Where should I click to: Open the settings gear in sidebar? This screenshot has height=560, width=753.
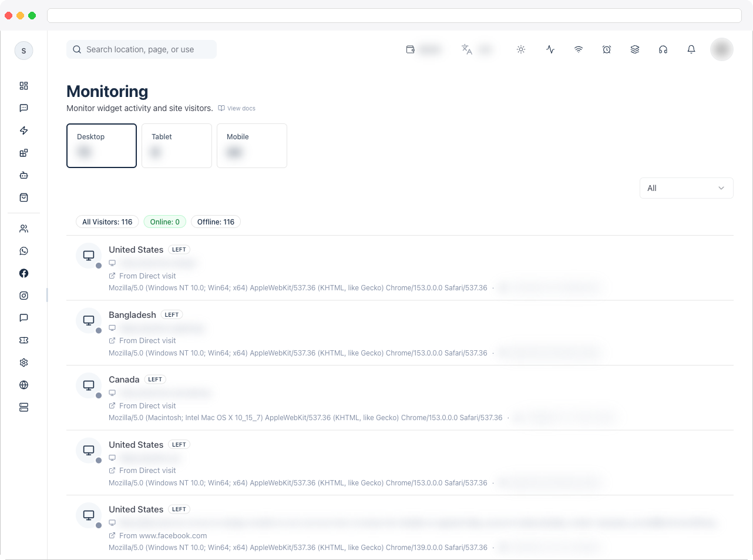point(23,363)
